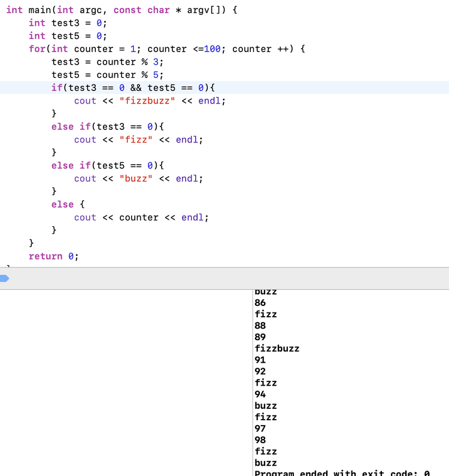Click the "int test3 = 0;" declaration
Image resolution: width=449 pixels, height=476 pixels.
point(67,23)
